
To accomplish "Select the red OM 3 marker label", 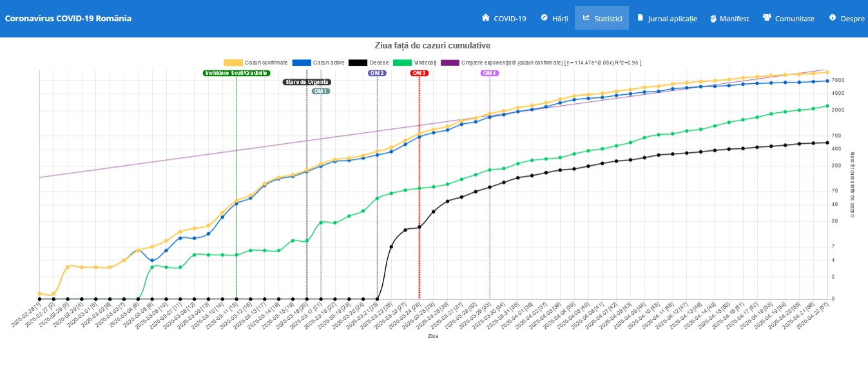I will click(x=420, y=74).
